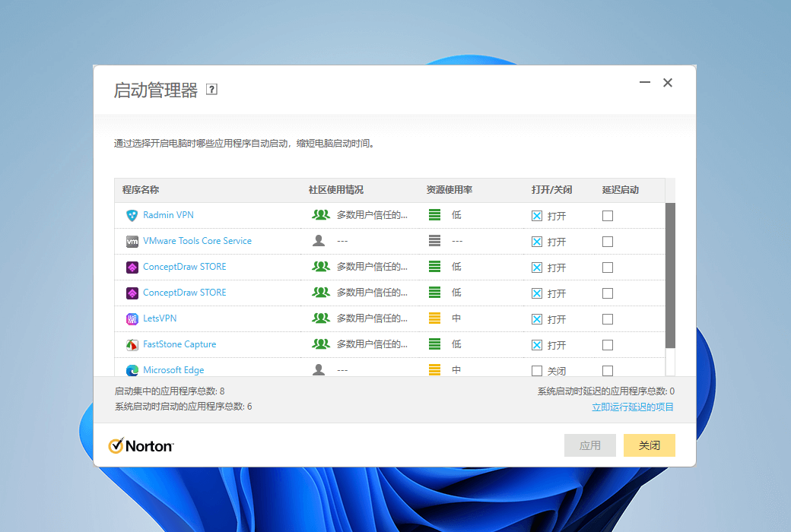Turn off FastStone Capture startup checkbox
The width and height of the screenshot is (791, 532).
537,345
